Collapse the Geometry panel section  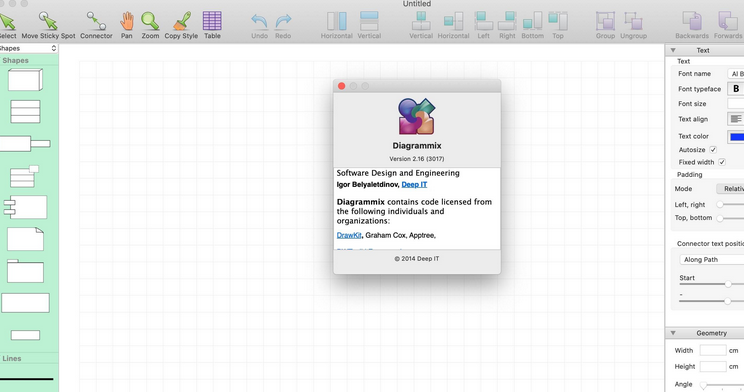(673, 333)
